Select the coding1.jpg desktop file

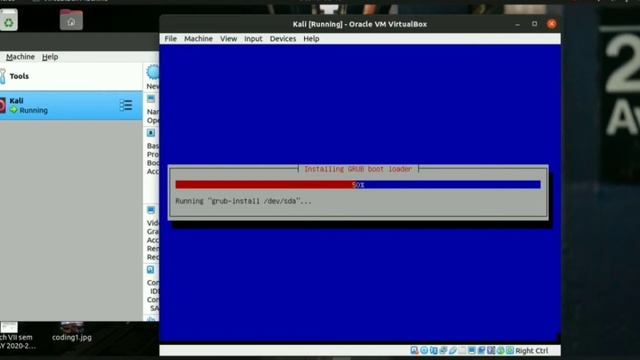click(x=72, y=332)
